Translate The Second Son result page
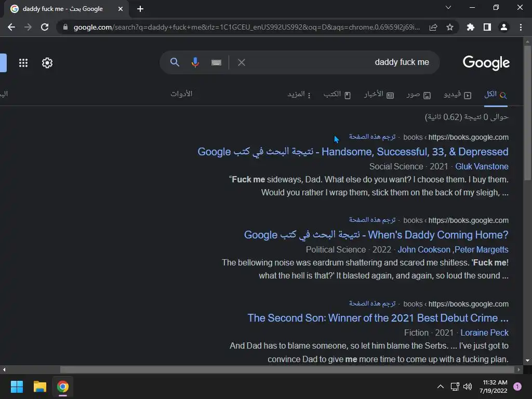Screen dimensions: 532x399 pos(372,303)
